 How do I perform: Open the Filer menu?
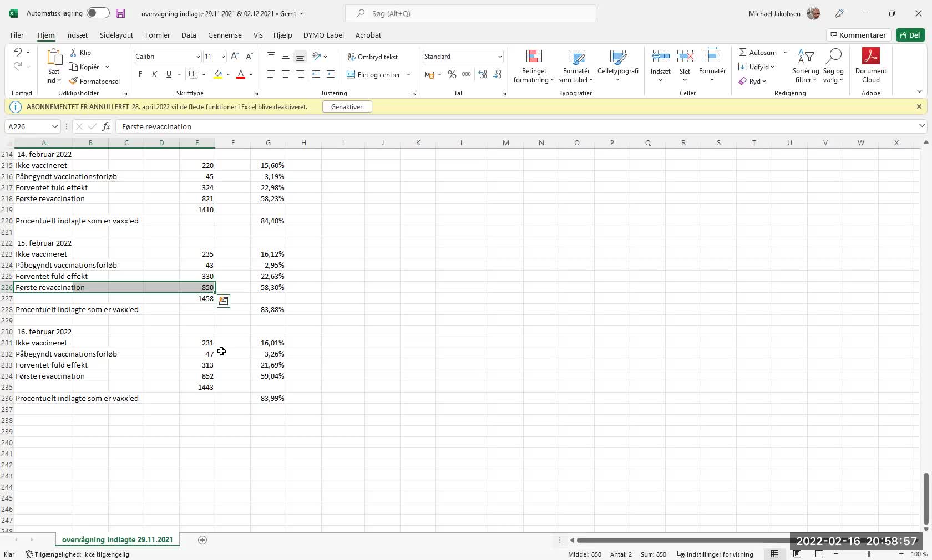17,35
